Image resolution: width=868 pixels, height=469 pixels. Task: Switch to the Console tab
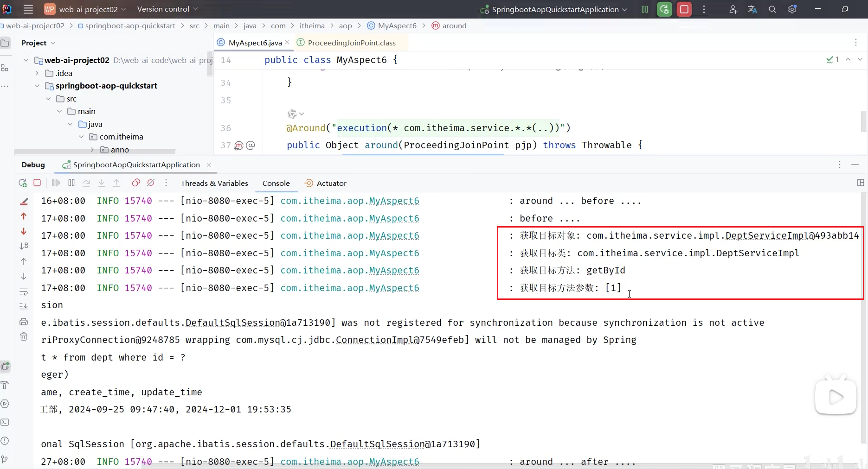click(276, 184)
